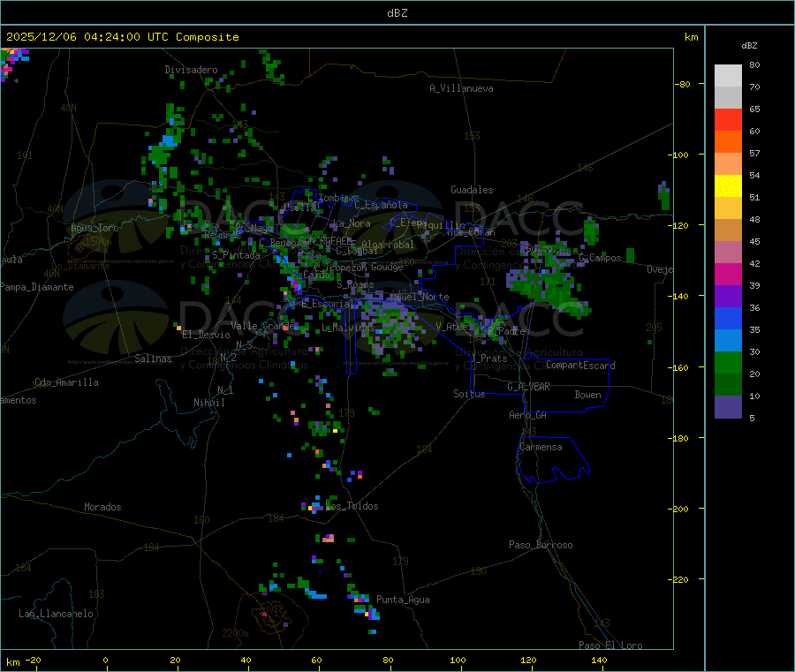
Task: Click the C_Campos map label
Action: point(601,258)
